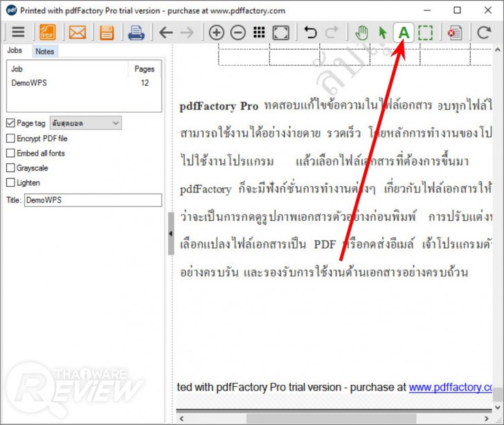Viewport: 504px width, 425px height.
Task: Click horizontal scrollbar right arrow
Action: click(x=487, y=419)
